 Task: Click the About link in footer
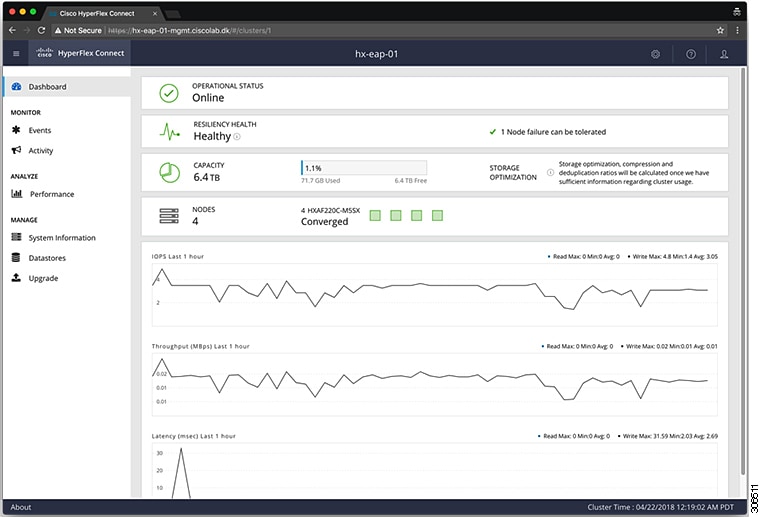(x=20, y=507)
